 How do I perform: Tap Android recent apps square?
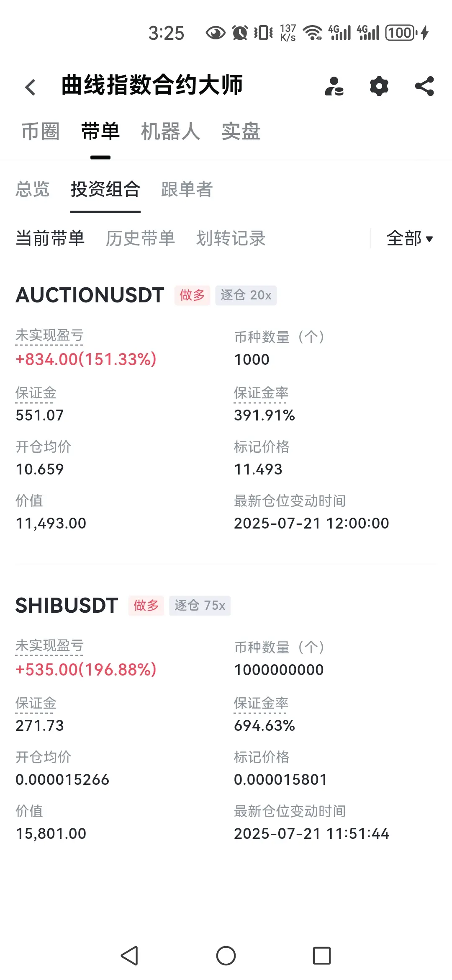[322, 956]
